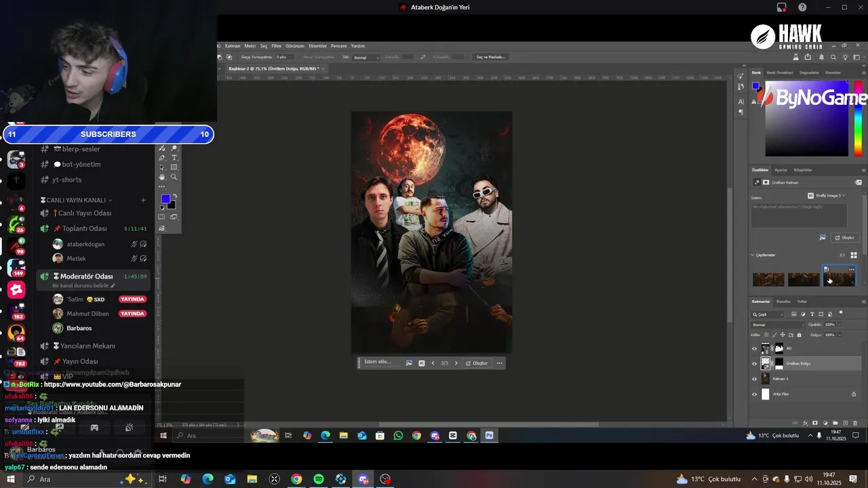Toggle artboard nesting lock
This screenshot has height=488, width=868.
(x=791, y=335)
